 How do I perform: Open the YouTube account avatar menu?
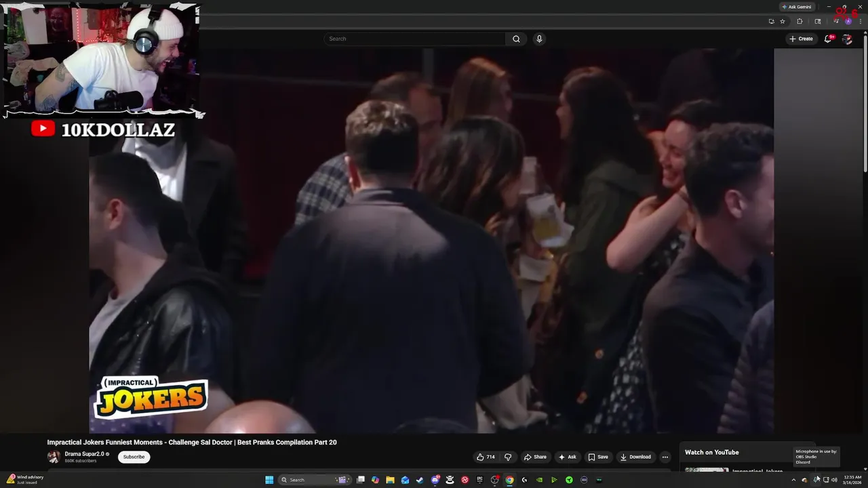click(x=847, y=39)
